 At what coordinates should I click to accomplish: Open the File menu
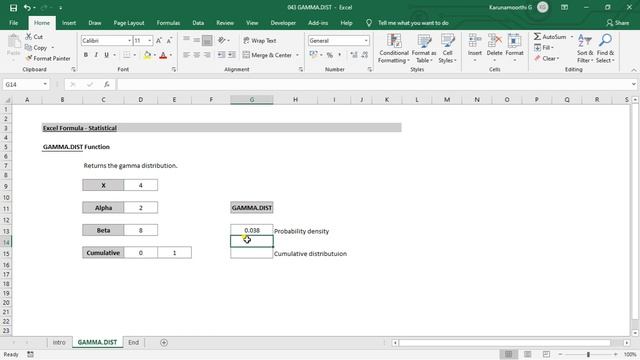coord(13,23)
